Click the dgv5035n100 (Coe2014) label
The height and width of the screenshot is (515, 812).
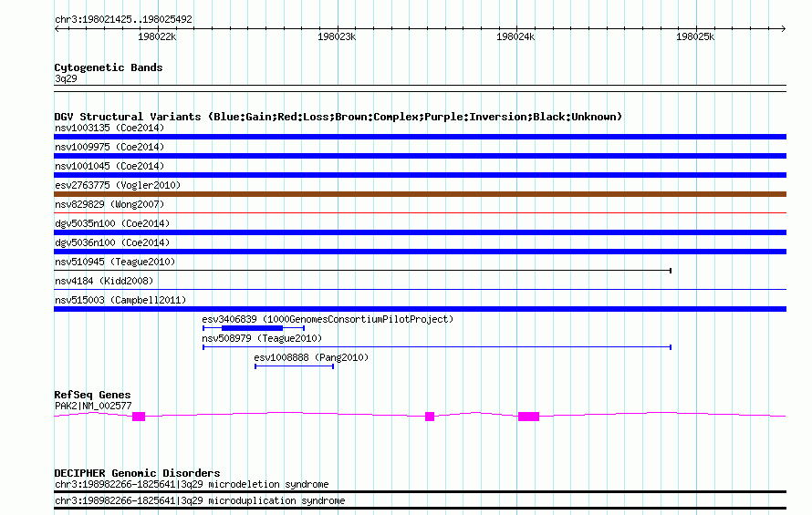[112, 223]
